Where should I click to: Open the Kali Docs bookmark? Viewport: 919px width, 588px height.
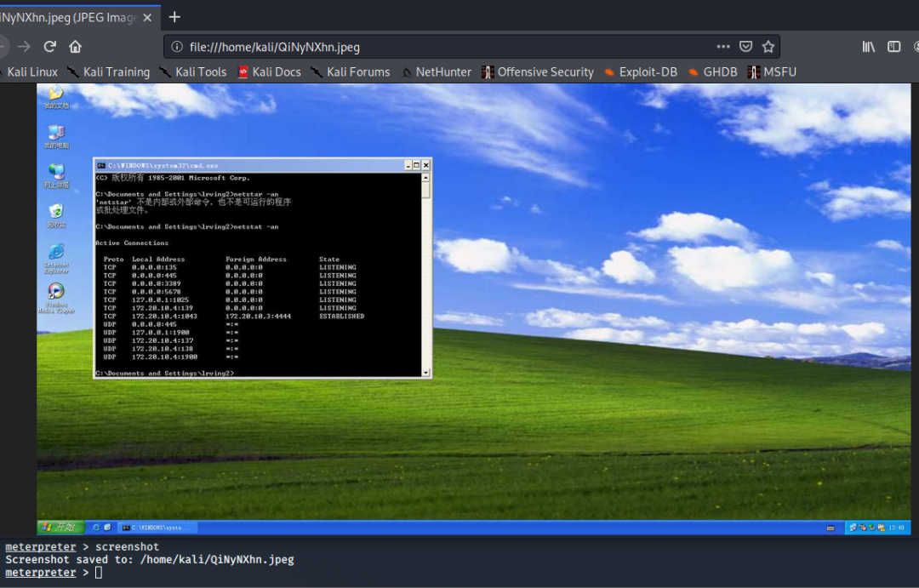[270, 72]
